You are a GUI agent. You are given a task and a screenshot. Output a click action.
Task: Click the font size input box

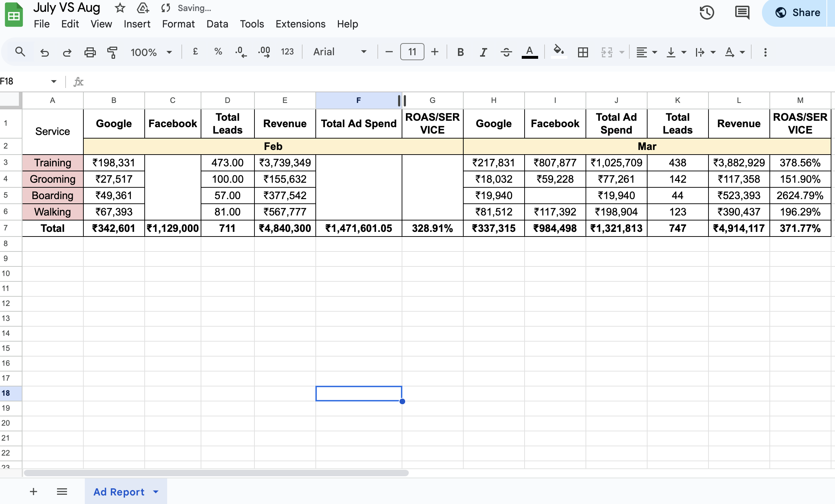(x=412, y=52)
